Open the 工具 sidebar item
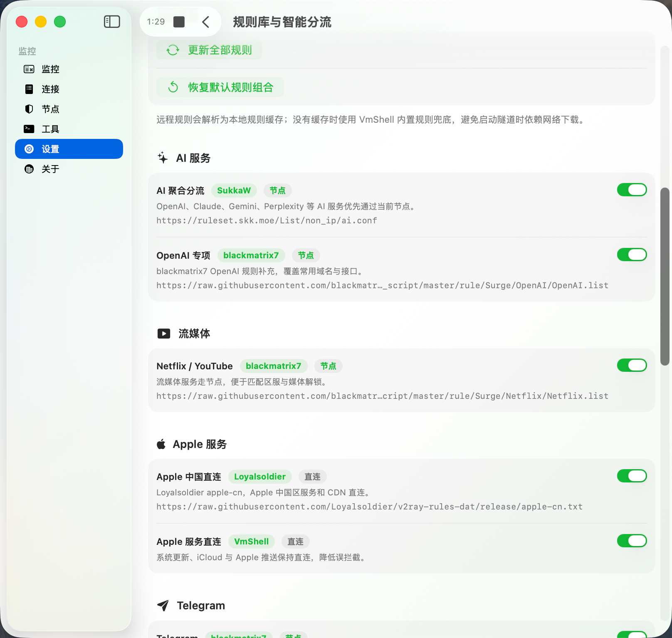 click(69, 129)
